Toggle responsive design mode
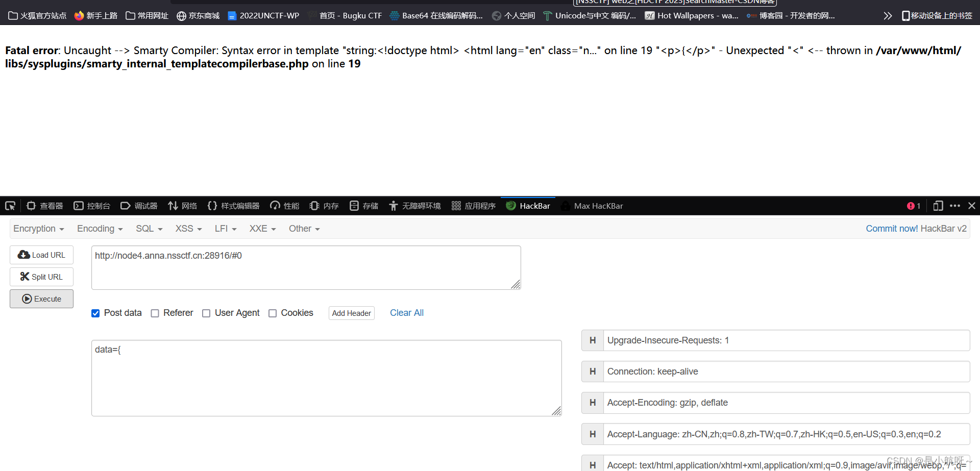This screenshot has width=980, height=471. [938, 206]
